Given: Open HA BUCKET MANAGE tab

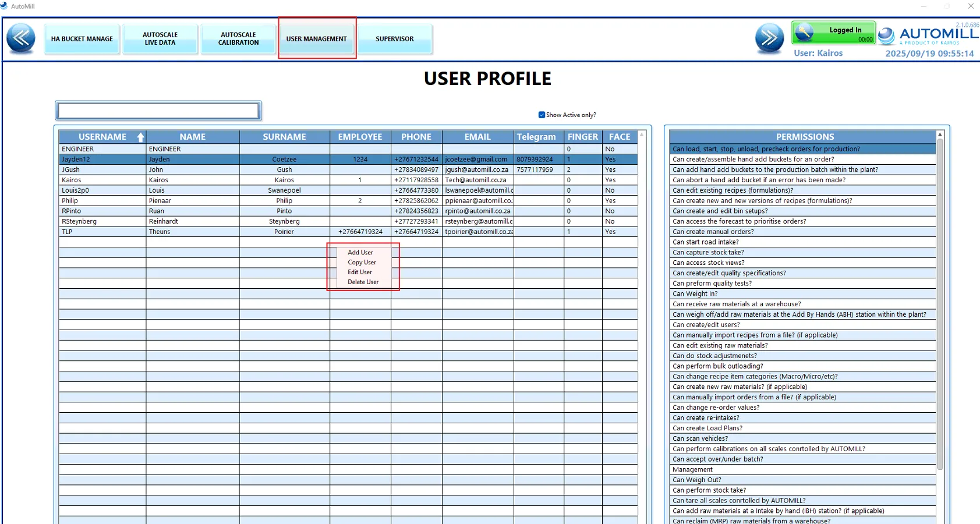Looking at the screenshot, I should tap(82, 39).
